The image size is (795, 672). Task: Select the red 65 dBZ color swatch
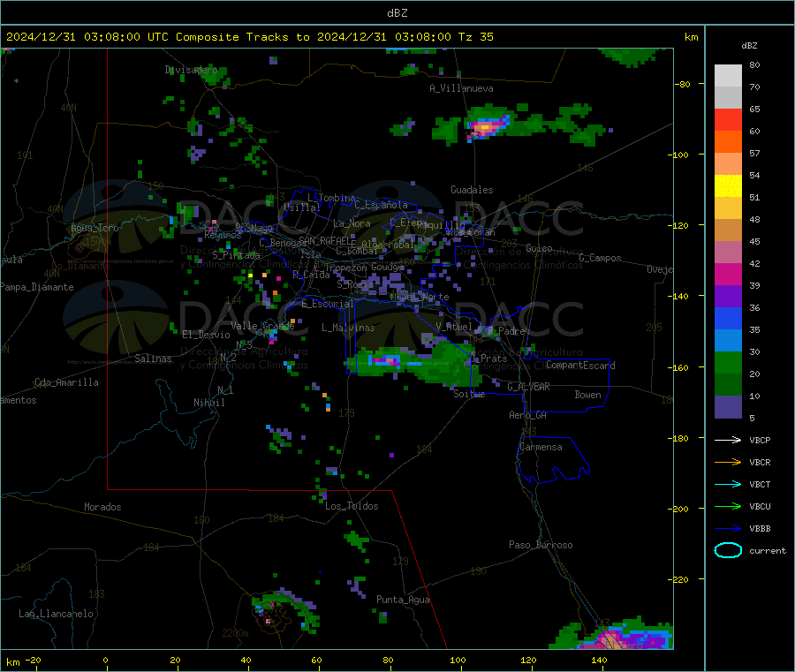coord(728,119)
